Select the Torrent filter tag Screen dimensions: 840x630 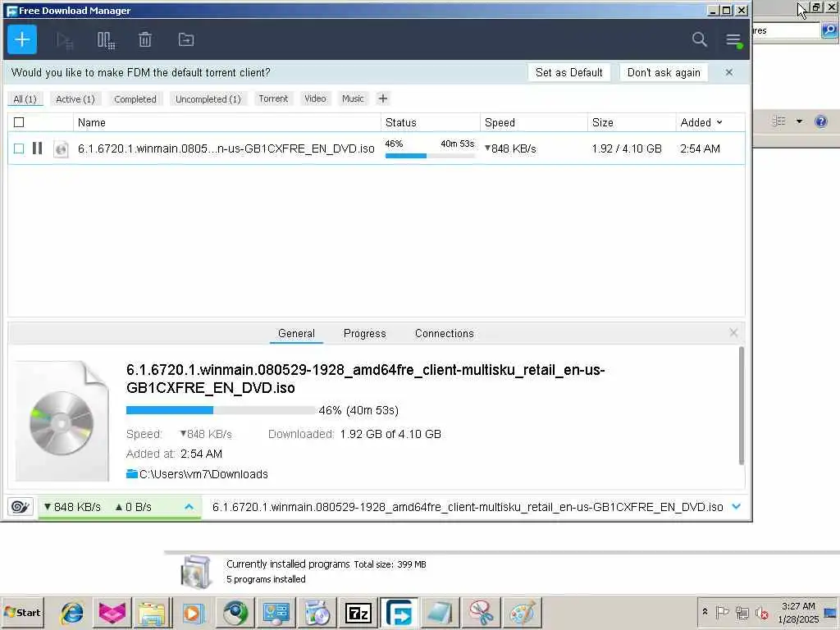pos(273,98)
